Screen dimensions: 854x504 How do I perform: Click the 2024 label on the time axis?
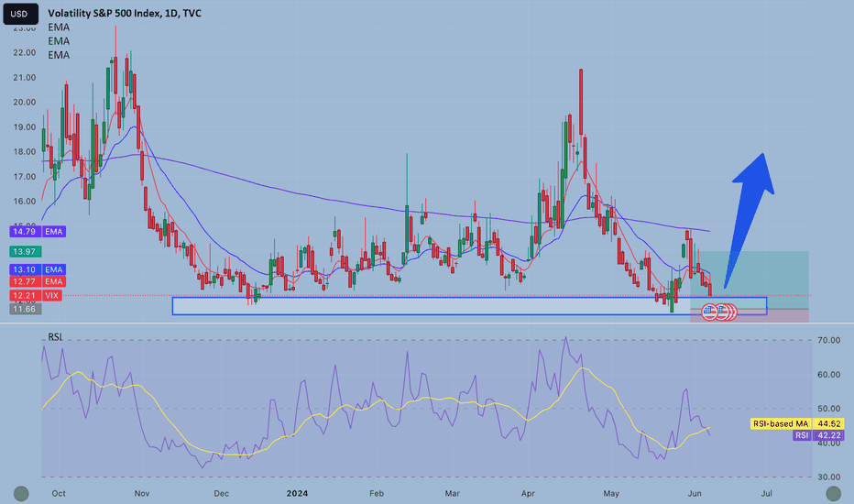(x=297, y=494)
